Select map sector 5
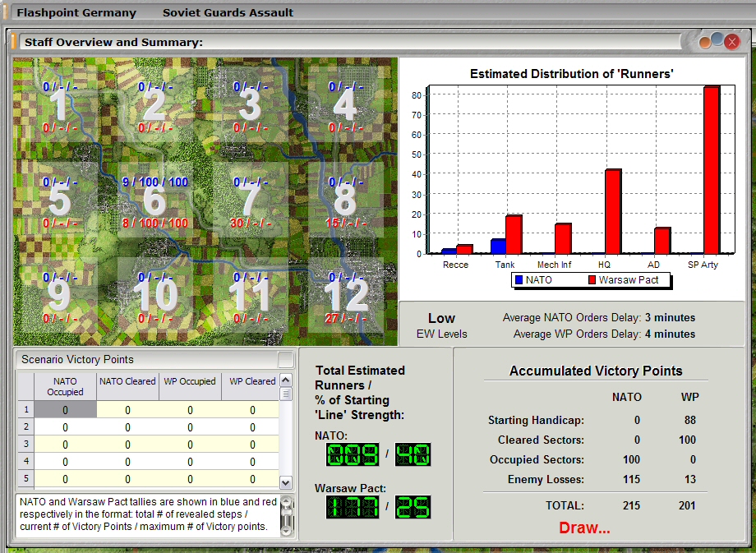 tap(60, 200)
